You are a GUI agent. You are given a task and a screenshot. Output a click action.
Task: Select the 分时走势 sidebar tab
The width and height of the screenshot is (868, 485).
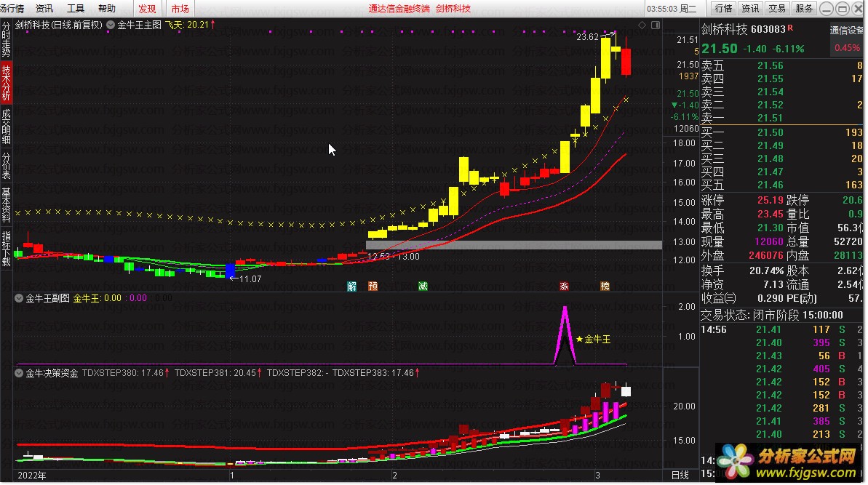tap(6, 39)
